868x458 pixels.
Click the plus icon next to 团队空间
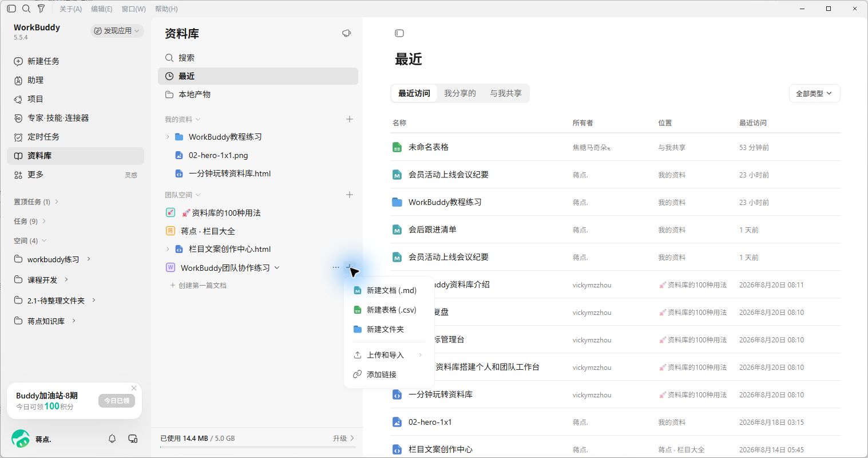coord(350,195)
